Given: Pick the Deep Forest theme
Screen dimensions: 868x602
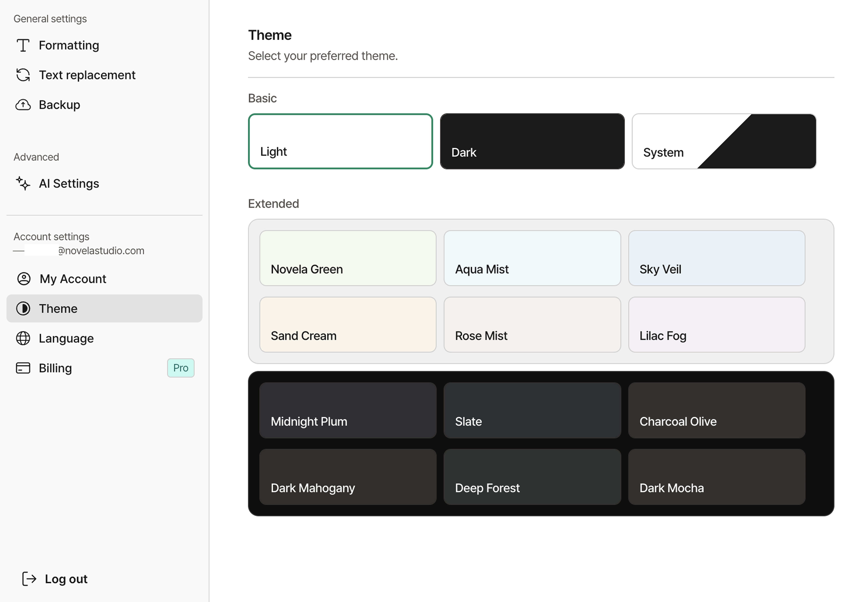Looking at the screenshot, I should click(x=532, y=477).
